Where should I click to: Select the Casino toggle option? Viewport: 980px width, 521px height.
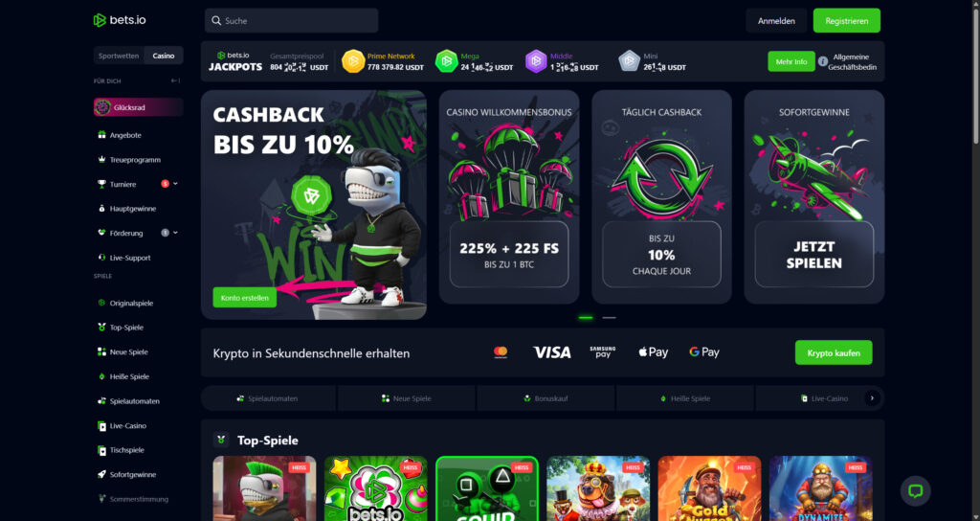[x=164, y=56]
